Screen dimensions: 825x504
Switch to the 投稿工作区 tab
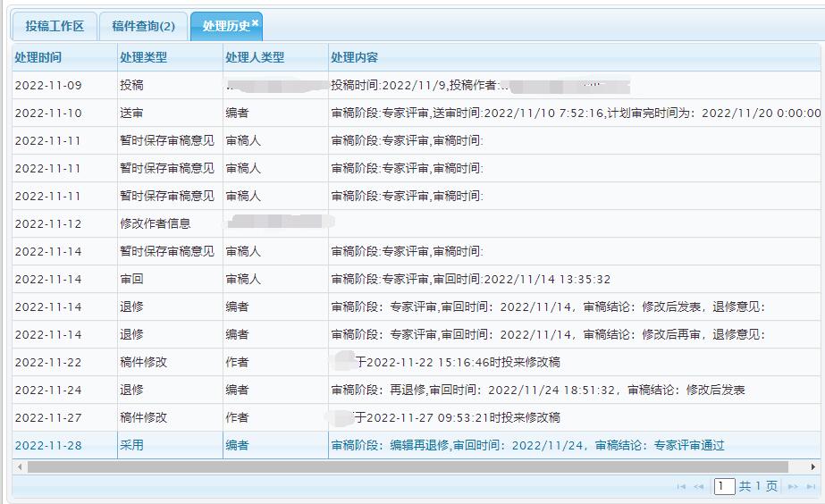55,27
